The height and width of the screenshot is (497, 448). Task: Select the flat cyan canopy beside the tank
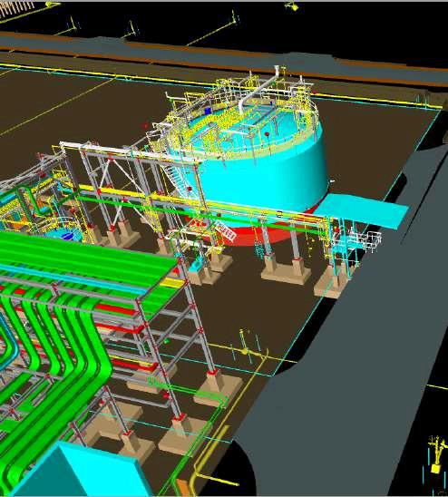361,210
